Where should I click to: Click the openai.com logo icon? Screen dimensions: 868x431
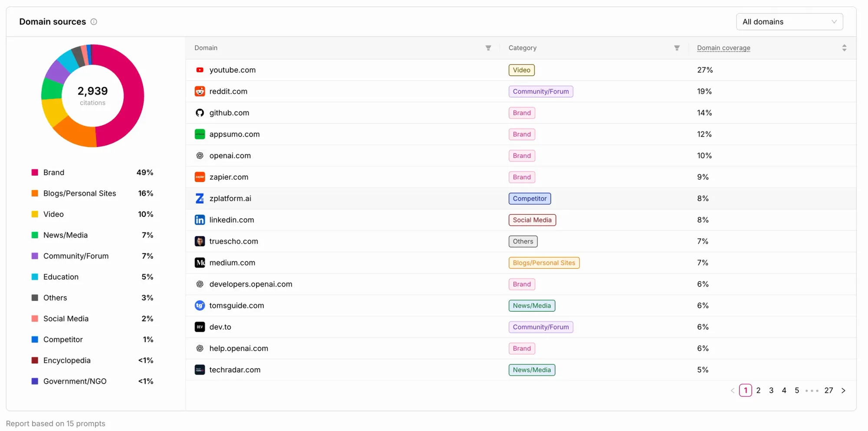[200, 156]
